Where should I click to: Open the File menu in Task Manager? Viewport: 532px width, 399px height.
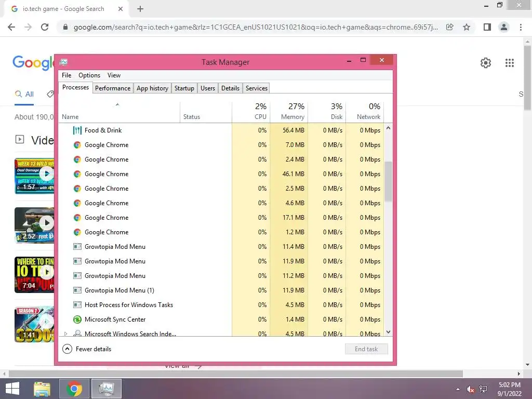(66, 75)
